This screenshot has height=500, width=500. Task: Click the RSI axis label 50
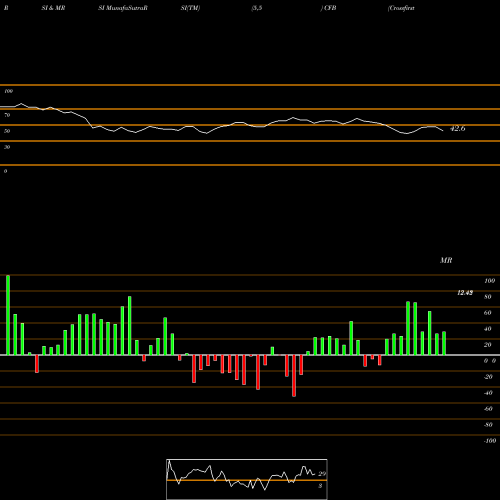coord(7,131)
